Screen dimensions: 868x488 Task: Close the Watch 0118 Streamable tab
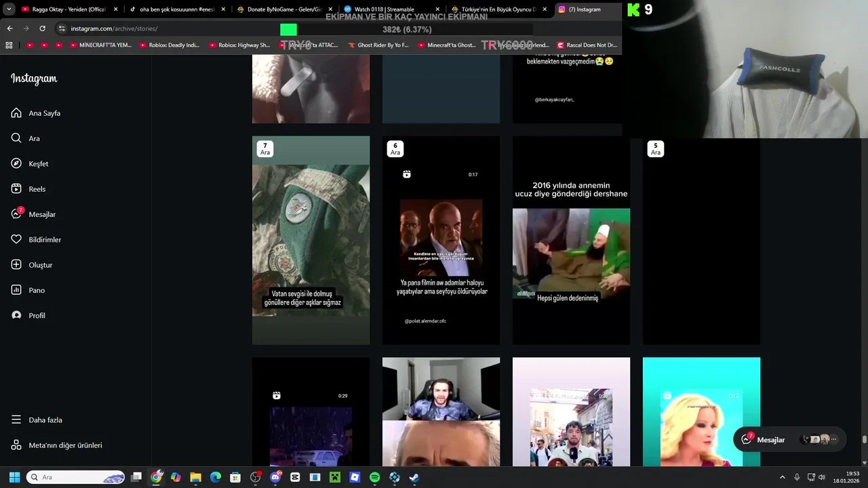tap(437, 9)
